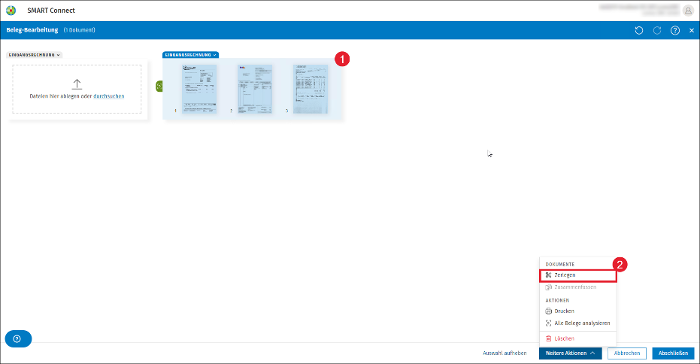700x364 pixels.
Task: Choose Drucken from the menu
Action: (578, 311)
